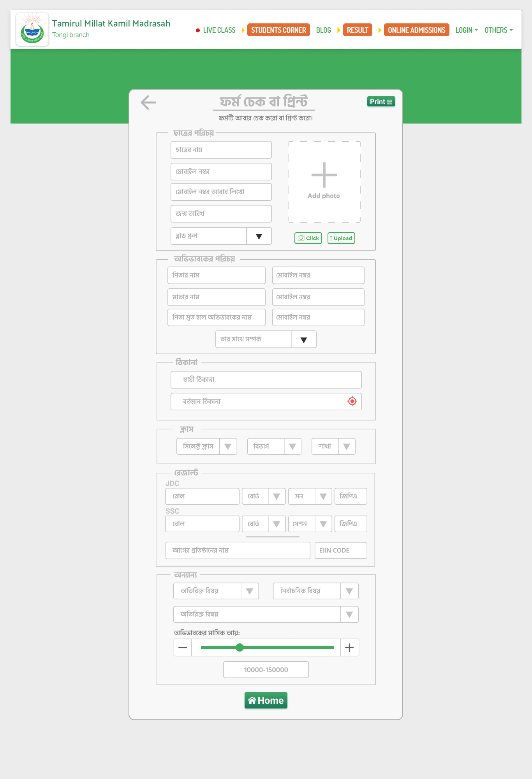Open the STUDENTS CORNER link
This screenshot has width=532, height=779.
pos(278,30)
